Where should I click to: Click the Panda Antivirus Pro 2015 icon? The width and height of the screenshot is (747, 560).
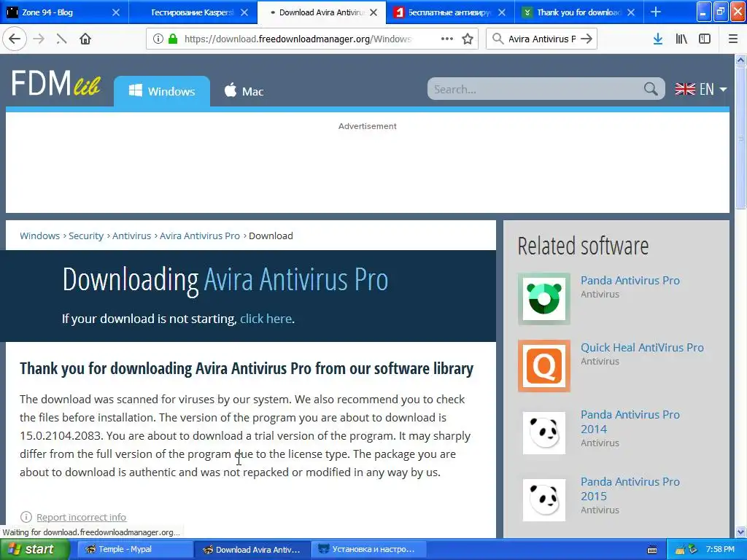pyautogui.click(x=544, y=500)
